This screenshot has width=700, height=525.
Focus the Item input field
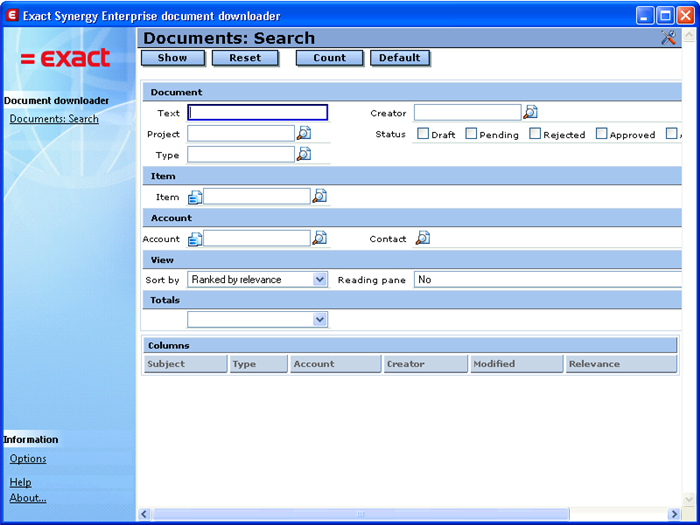[x=257, y=196]
